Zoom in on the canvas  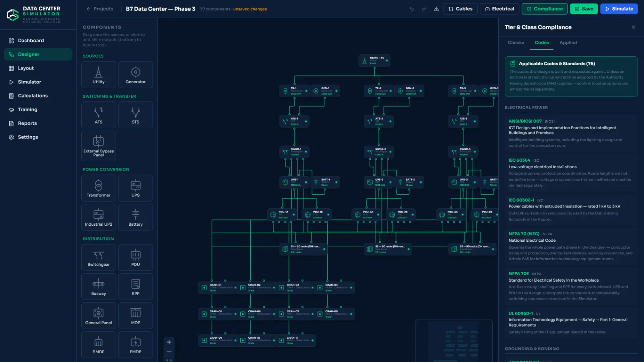[x=169, y=342]
